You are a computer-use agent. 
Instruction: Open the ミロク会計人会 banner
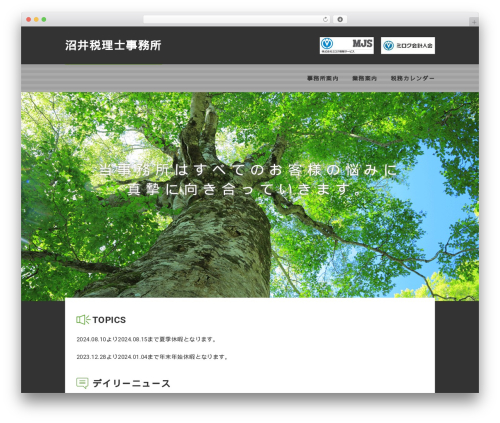click(x=408, y=45)
